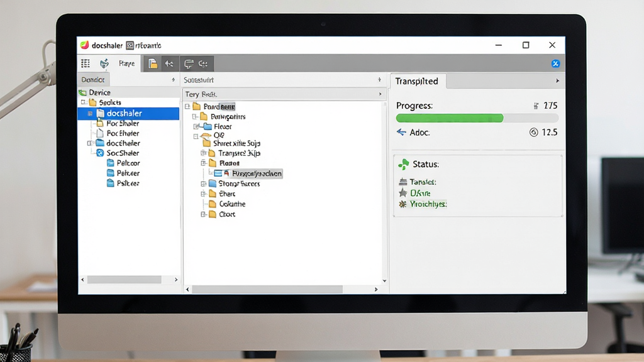Select the highlighted document folder toolbar icon
Image resolution: width=644 pixels, height=362 pixels.
click(x=153, y=63)
